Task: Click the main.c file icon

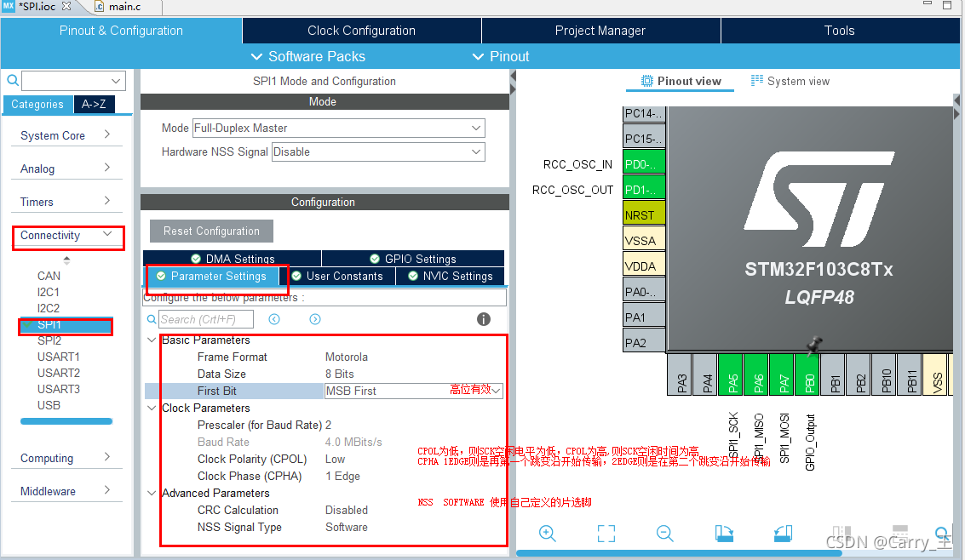Action: pos(99,6)
